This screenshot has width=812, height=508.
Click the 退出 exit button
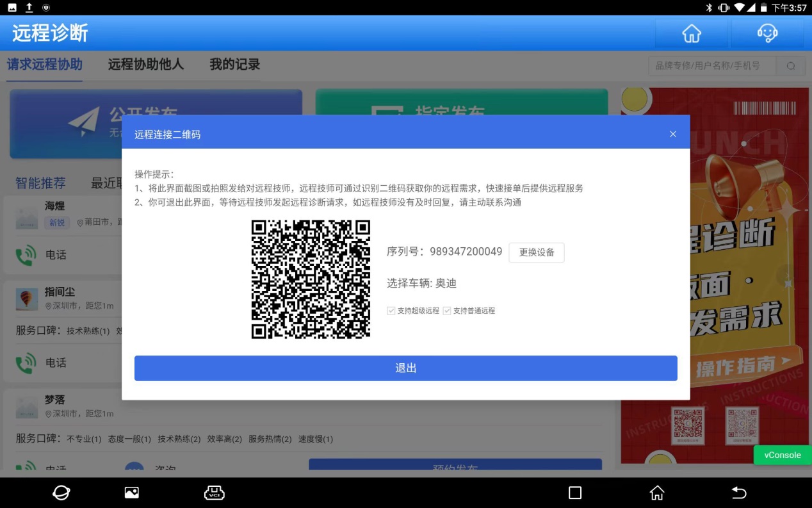(x=405, y=368)
